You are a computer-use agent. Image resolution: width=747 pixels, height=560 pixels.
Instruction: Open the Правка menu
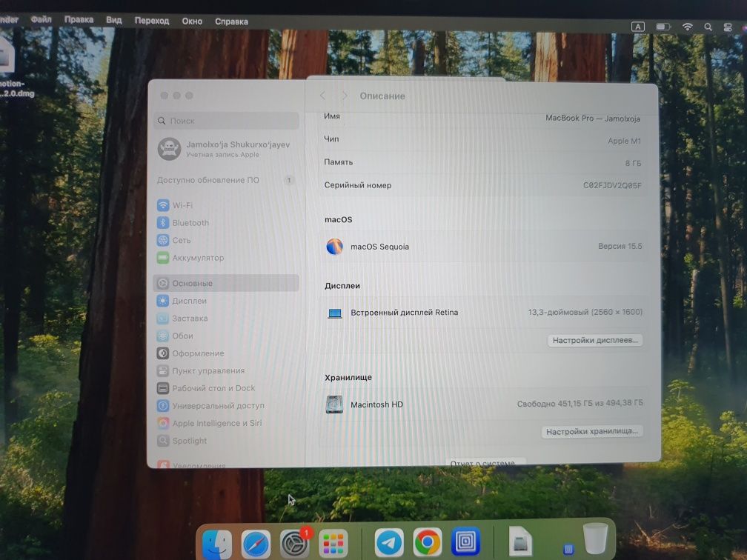coord(79,19)
